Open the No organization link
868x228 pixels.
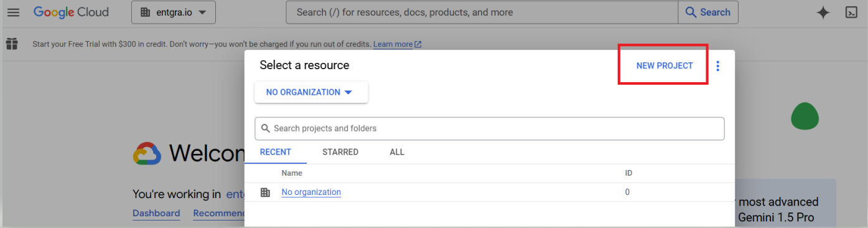point(311,192)
